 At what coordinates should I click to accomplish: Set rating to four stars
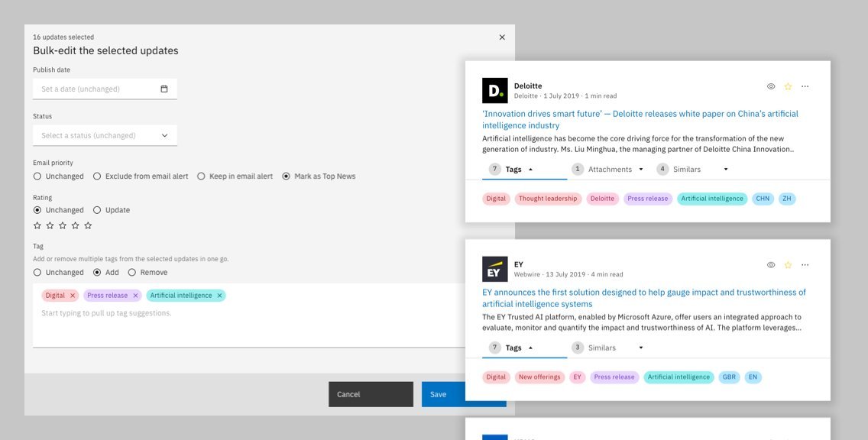click(76, 225)
